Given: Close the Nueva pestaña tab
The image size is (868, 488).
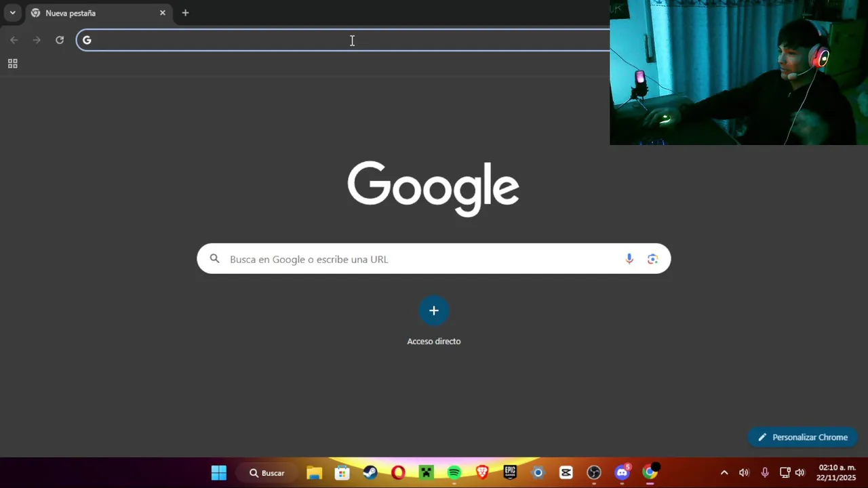Looking at the screenshot, I should point(163,13).
